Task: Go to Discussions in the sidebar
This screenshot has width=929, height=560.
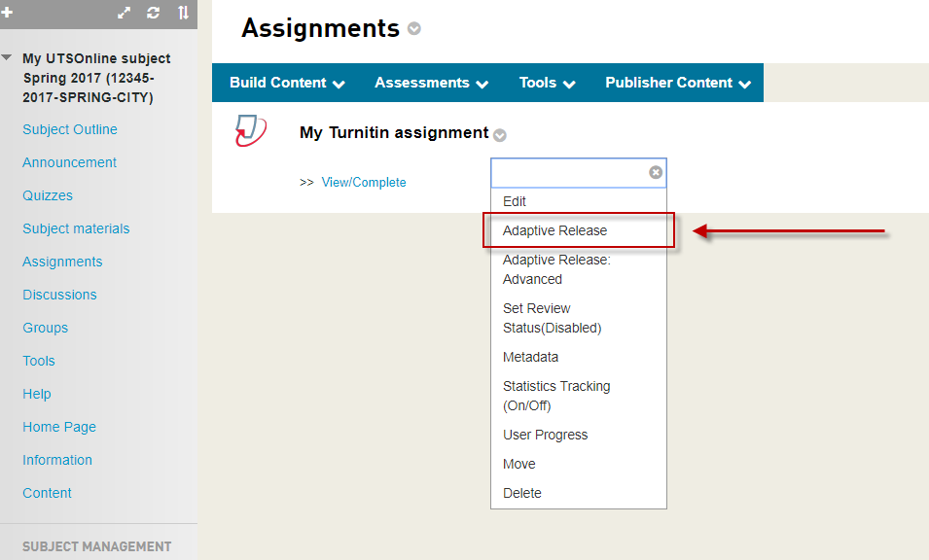Action: (x=59, y=295)
